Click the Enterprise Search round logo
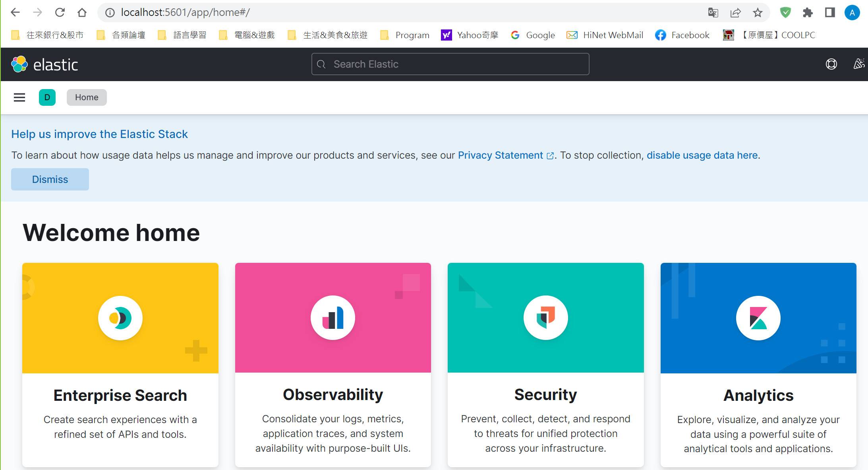 pos(120,318)
